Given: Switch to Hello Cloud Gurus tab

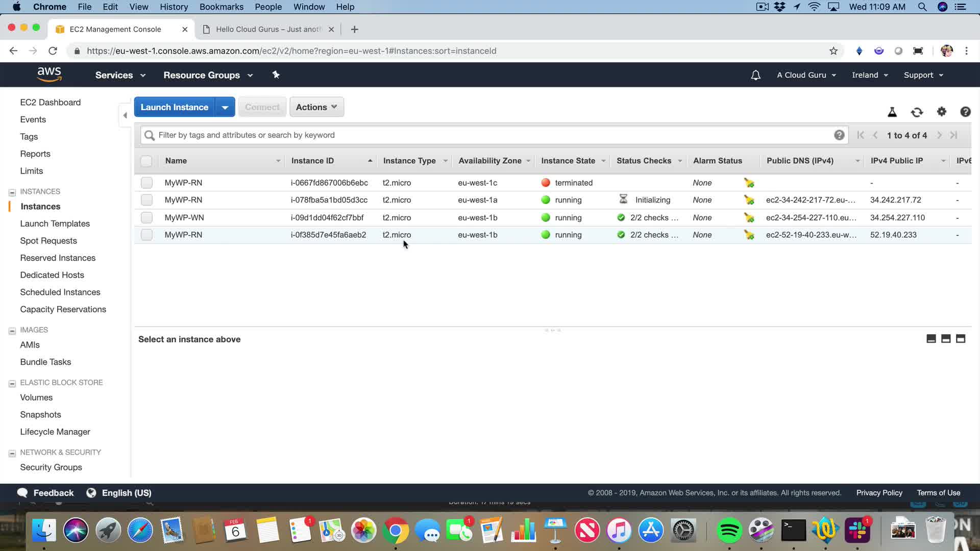Looking at the screenshot, I should (268, 29).
